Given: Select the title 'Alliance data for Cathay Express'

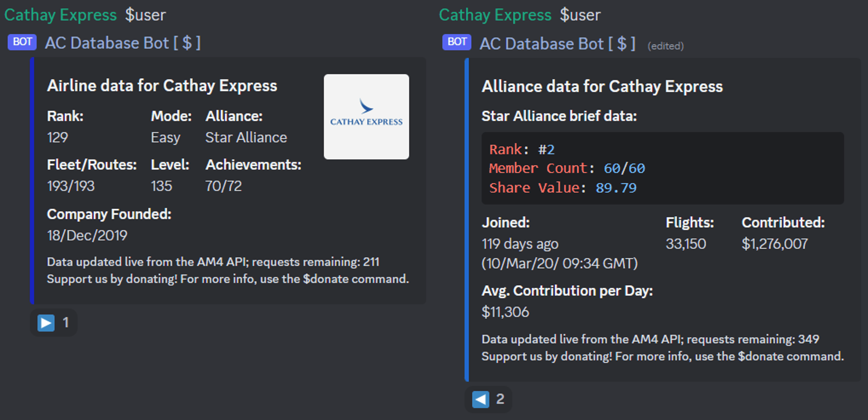Looking at the screenshot, I should tap(602, 86).
